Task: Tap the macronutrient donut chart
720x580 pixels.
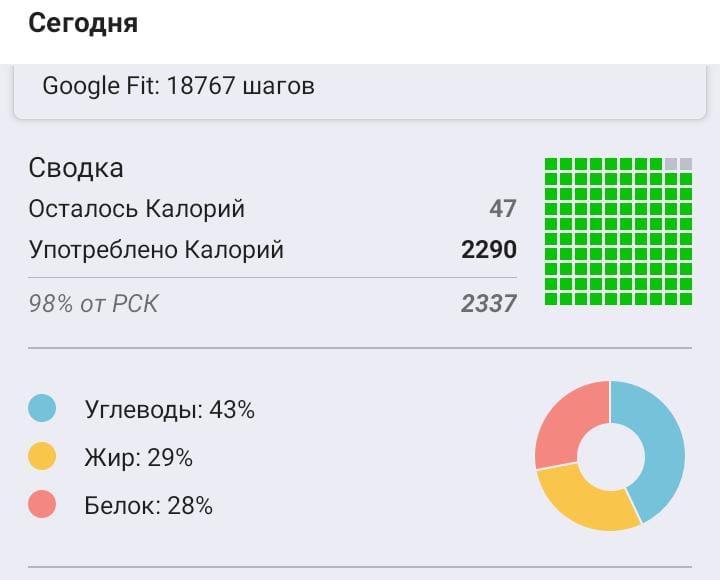Action: (x=610, y=456)
